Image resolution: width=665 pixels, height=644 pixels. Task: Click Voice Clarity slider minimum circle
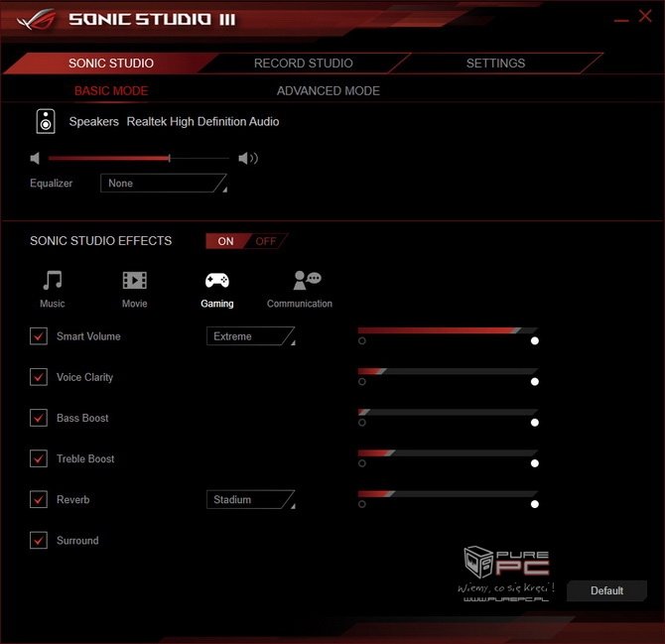pos(361,382)
